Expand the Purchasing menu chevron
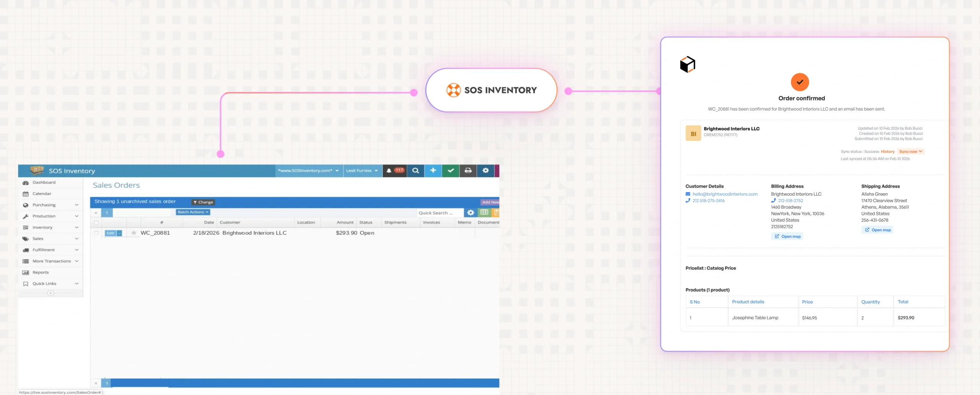The image size is (980, 395). coord(77,205)
